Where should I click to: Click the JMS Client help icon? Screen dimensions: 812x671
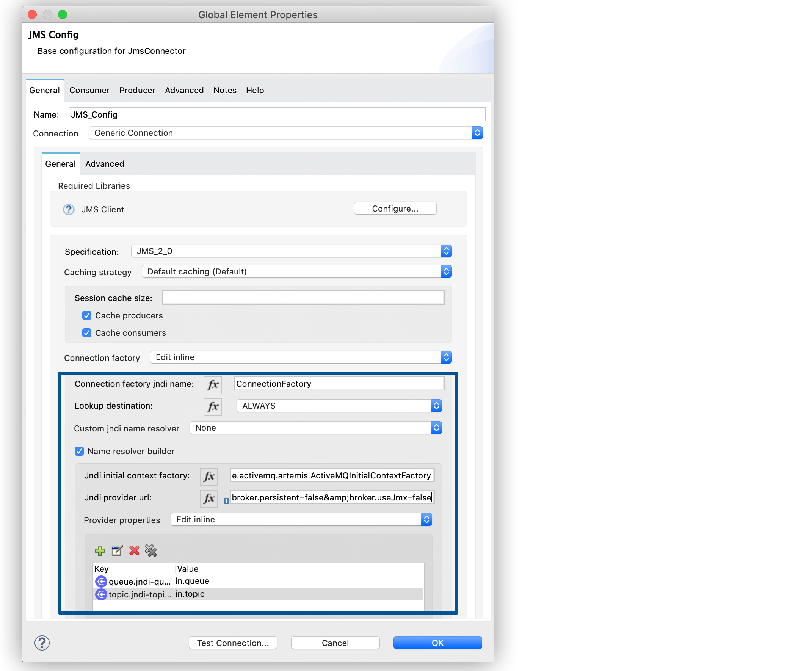[x=68, y=209]
